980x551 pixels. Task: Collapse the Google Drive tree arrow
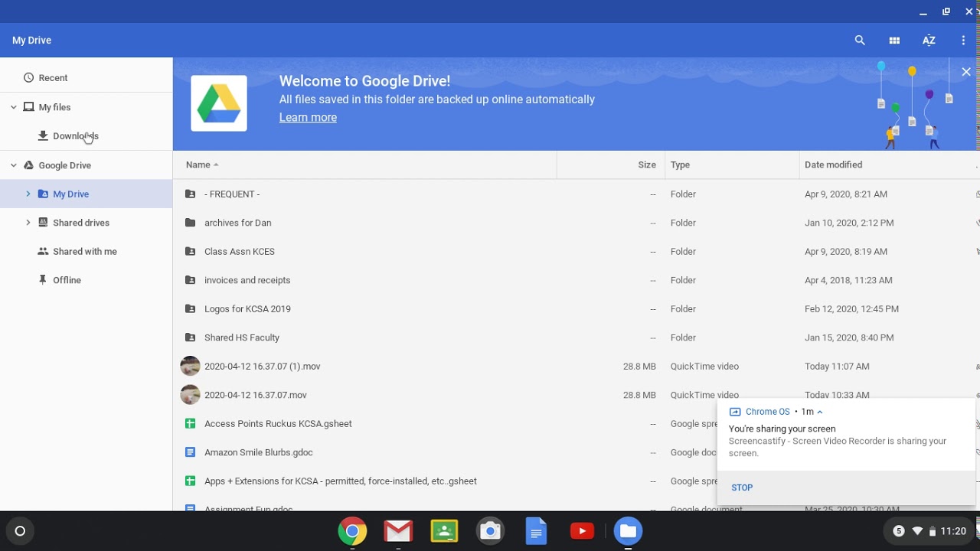[13, 165]
